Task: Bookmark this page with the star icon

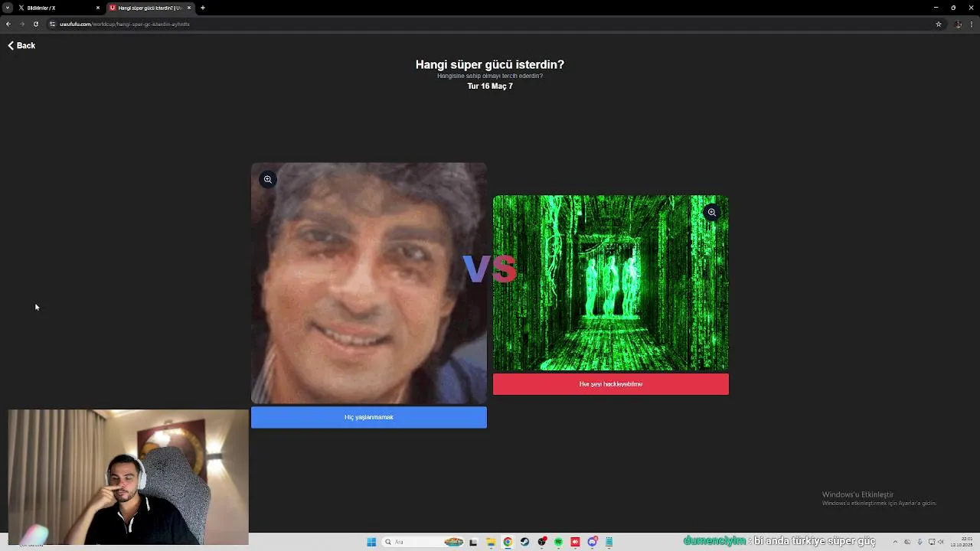Action: pyautogui.click(x=939, y=24)
